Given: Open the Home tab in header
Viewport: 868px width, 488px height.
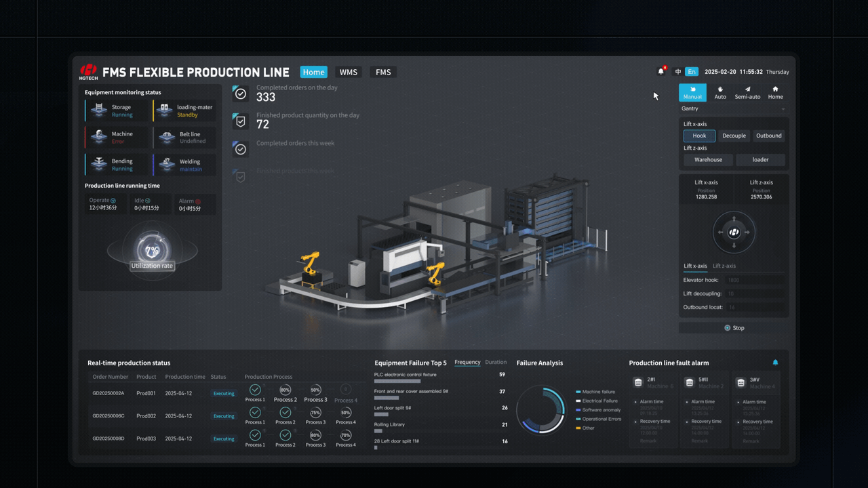Looking at the screenshot, I should click(313, 72).
